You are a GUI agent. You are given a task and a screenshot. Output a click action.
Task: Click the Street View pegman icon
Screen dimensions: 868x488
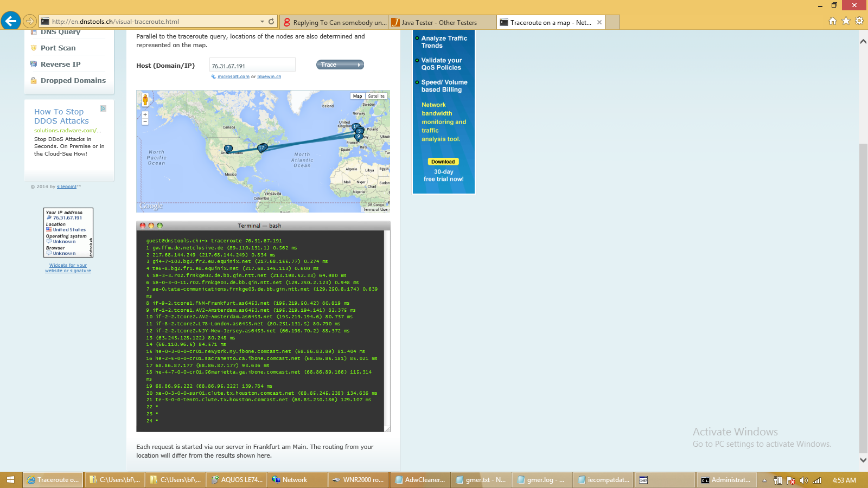tap(145, 99)
